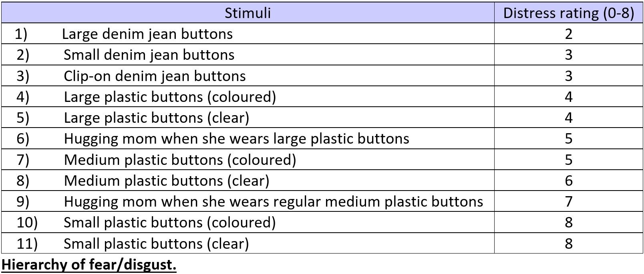The width and height of the screenshot is (644, 274).
Task: Click Small plastic buttons (coloured) cell
Action: pyautogui.click(x=169, y=222)
